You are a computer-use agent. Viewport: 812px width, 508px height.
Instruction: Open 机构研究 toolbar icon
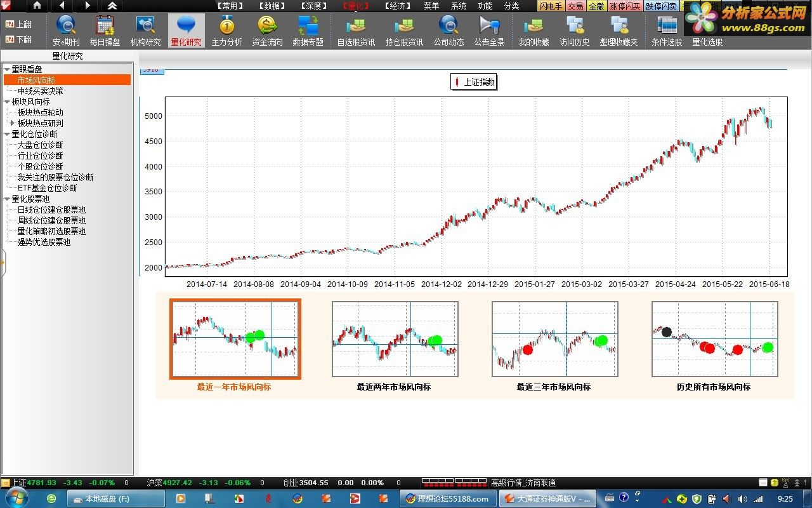click(145, 30)
